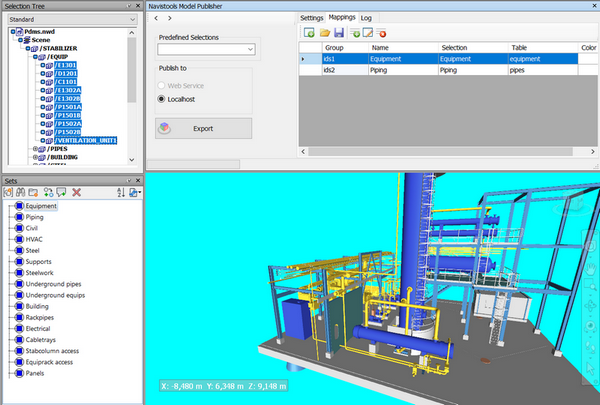
Task: Sort the sets alphabetically with A-Z icon
Action: pos(120,191)
